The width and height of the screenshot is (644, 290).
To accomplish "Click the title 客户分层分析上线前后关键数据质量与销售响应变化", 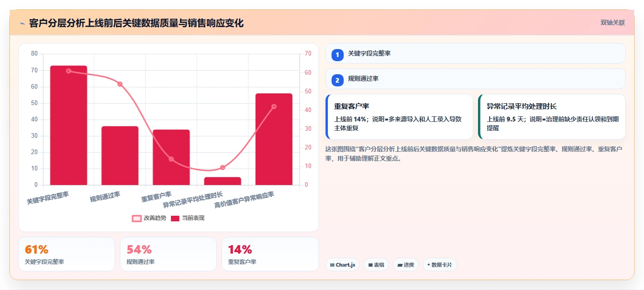I will point(136,23).
